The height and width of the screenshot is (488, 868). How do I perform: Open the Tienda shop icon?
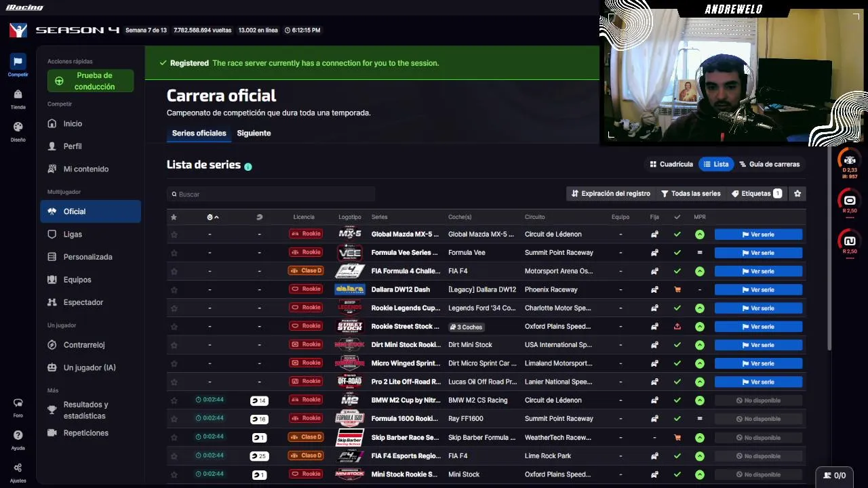pyautogui.click(x=18, y=94)
